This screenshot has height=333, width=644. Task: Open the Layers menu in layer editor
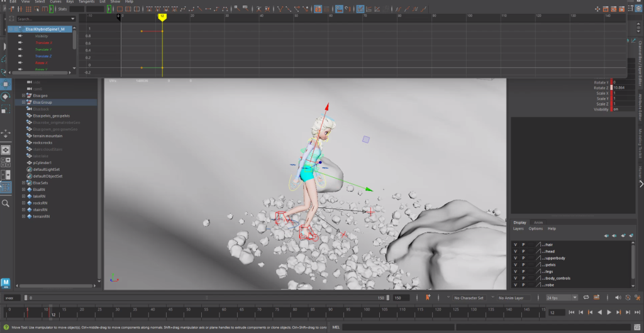(x=518, y=229)
